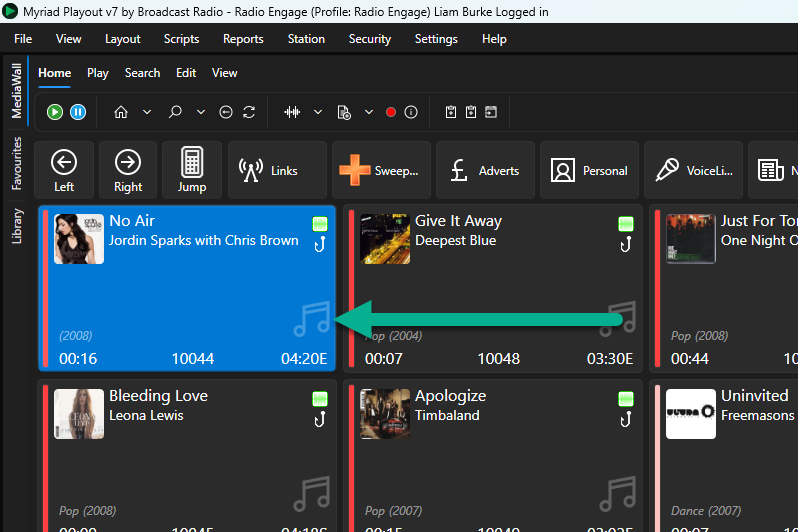Click the home icon in toolbar
Viewport: 798px width, 532px height.
[x=121, y=112]
